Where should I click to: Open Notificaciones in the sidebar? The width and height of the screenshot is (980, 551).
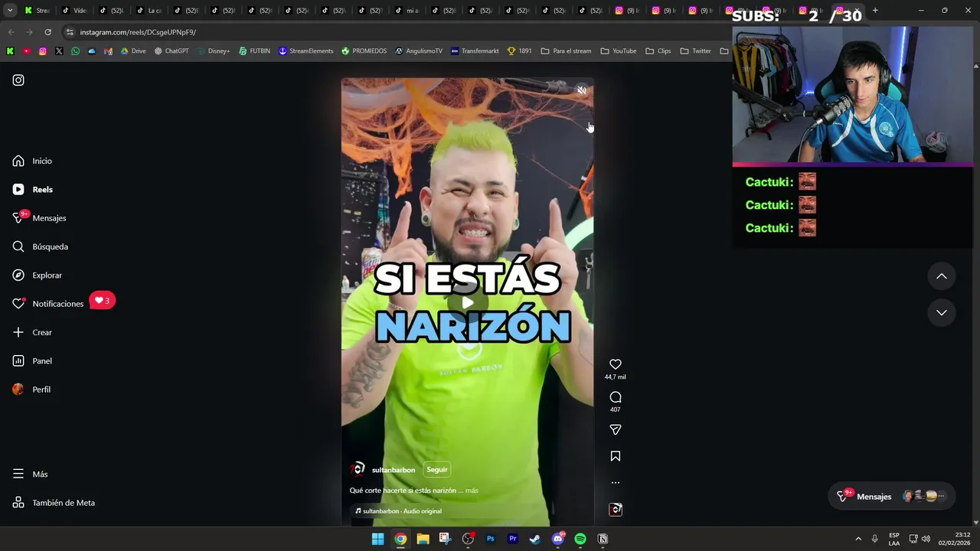point(47,304)
